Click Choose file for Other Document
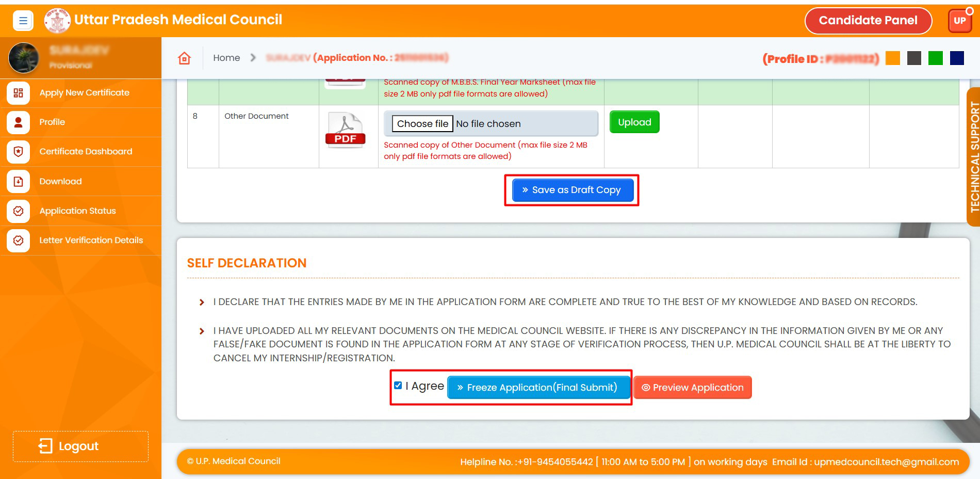Image resolution: width=980 pixels, height=479 pixels. tap(422, 124)
